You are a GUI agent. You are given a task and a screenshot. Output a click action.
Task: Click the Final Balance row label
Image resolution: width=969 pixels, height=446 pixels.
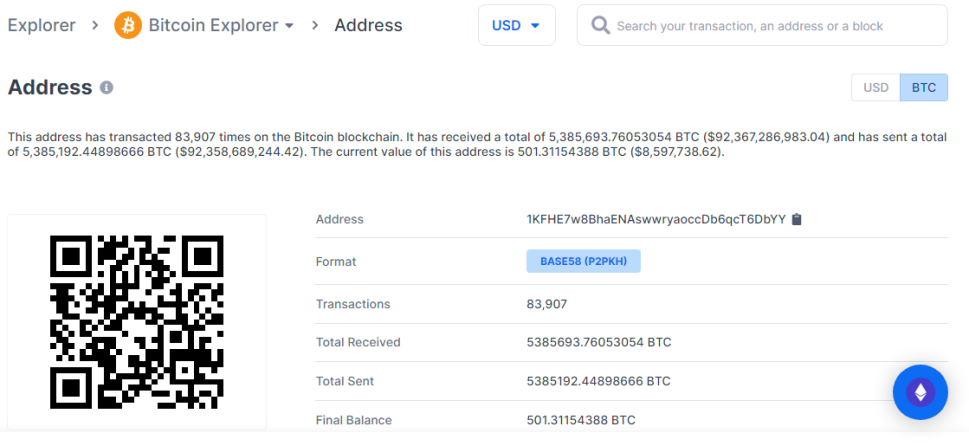(353, 420)
